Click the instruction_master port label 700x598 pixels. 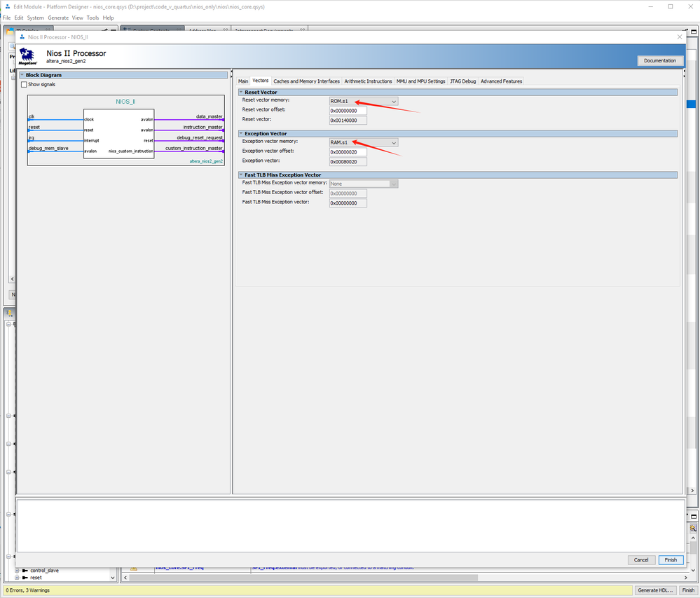coord(203,128)
